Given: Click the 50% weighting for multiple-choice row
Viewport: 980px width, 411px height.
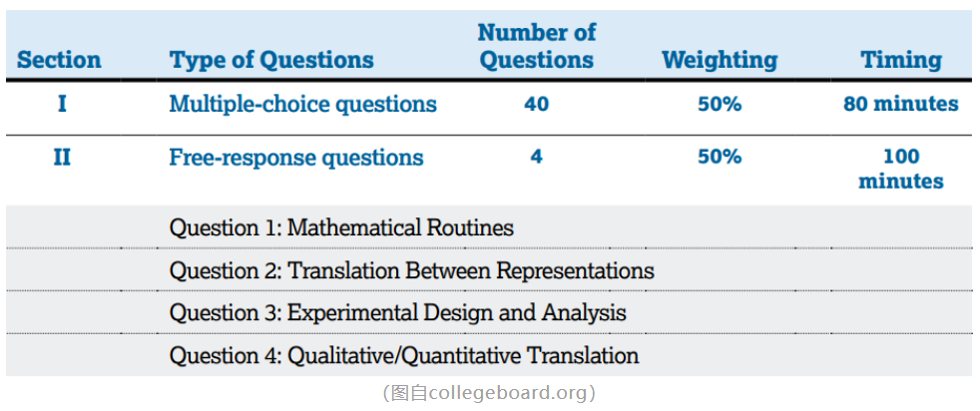Looking at the screenshot, I should click(719, 104).
